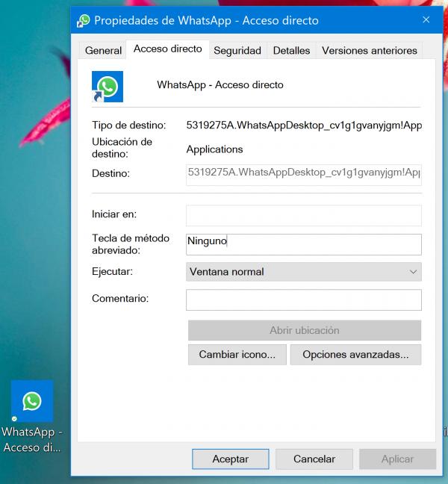This screenshot has height=484, width=448.
Task: Switch to the General tab
Action: [x=103, y=50]
